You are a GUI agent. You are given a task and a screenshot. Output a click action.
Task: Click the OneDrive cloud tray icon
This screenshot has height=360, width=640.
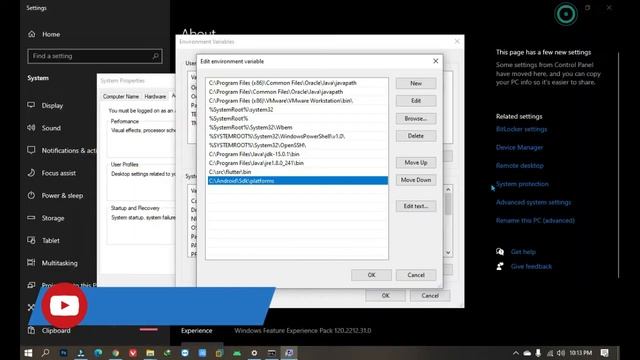tap(527, 353)
